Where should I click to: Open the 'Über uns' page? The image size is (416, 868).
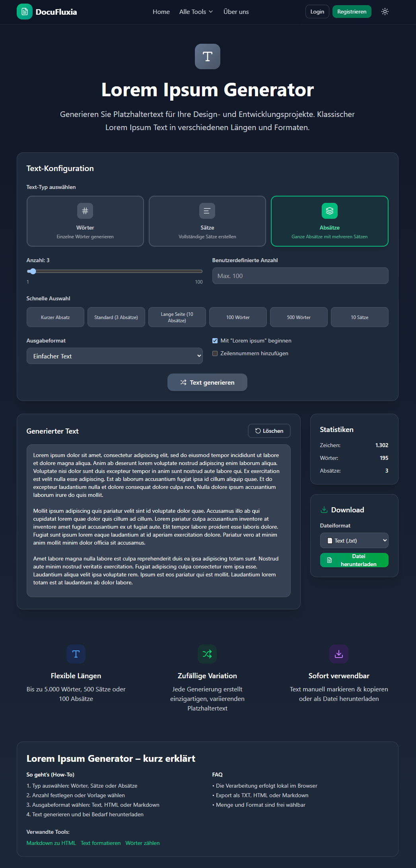click(x=236, y=12)
